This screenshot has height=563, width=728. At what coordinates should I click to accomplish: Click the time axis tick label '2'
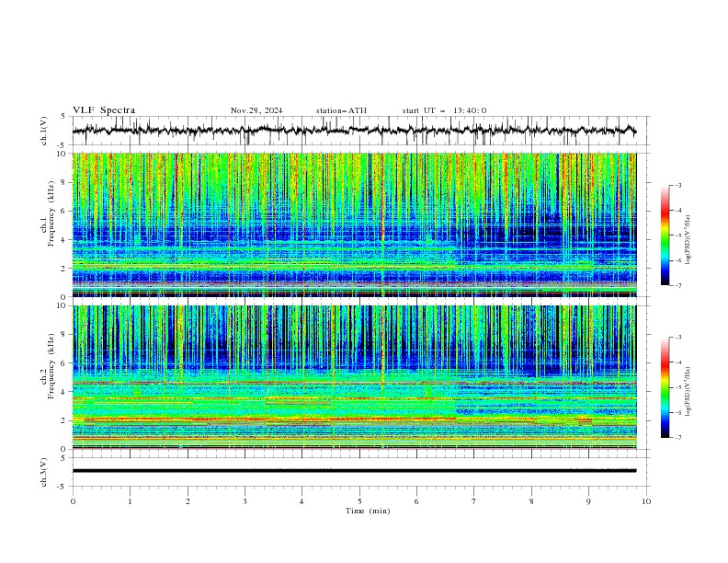[x=188, y=501]
